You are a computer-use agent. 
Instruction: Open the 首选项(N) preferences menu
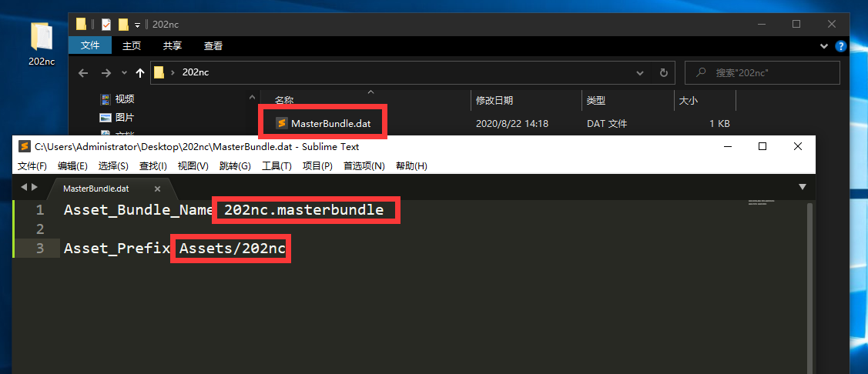coord(364,166)
